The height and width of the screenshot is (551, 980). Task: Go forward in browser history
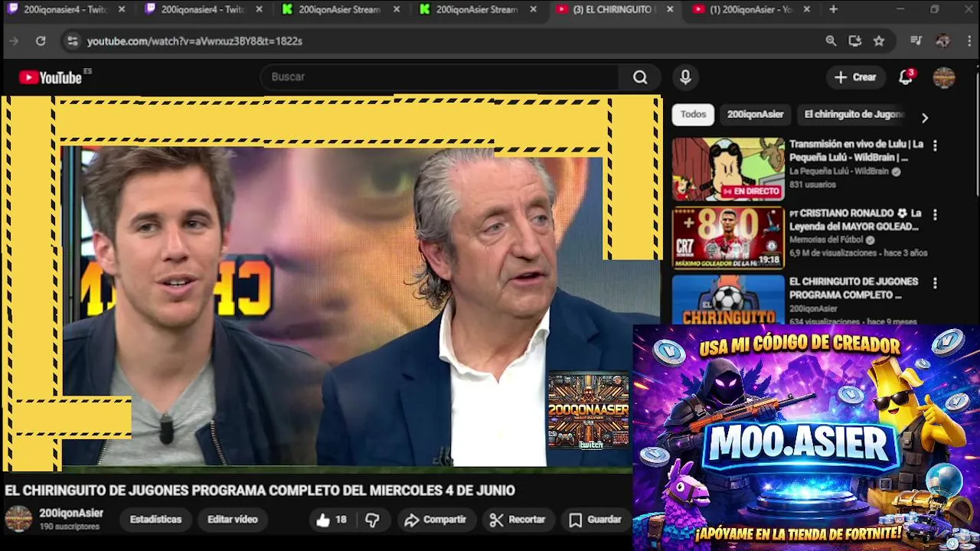point(14,41)
